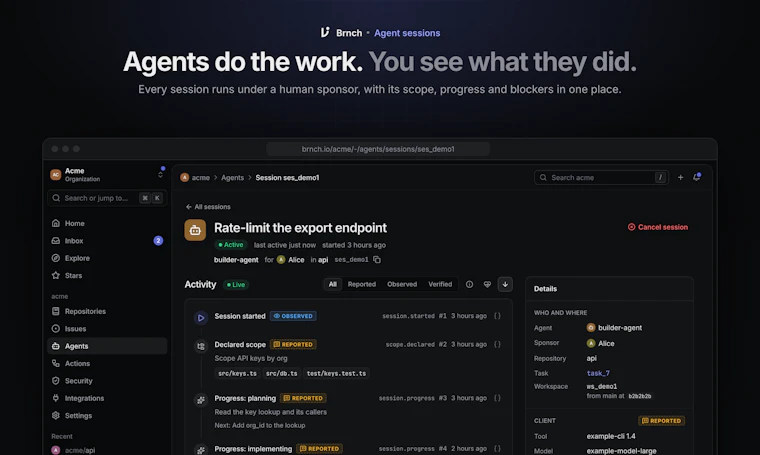Screen dimensions: 760x455
Task: Click Session ses_demo1 breadcrumb
Action: tap(287, 178)
